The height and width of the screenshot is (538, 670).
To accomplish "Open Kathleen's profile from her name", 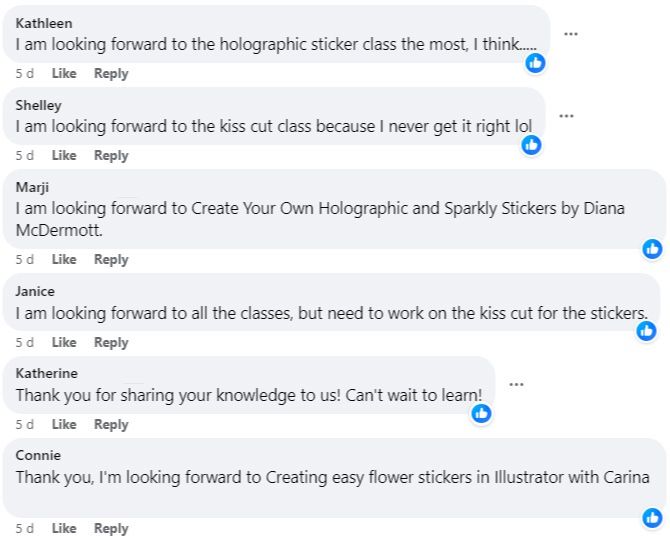I will point(44,23).
